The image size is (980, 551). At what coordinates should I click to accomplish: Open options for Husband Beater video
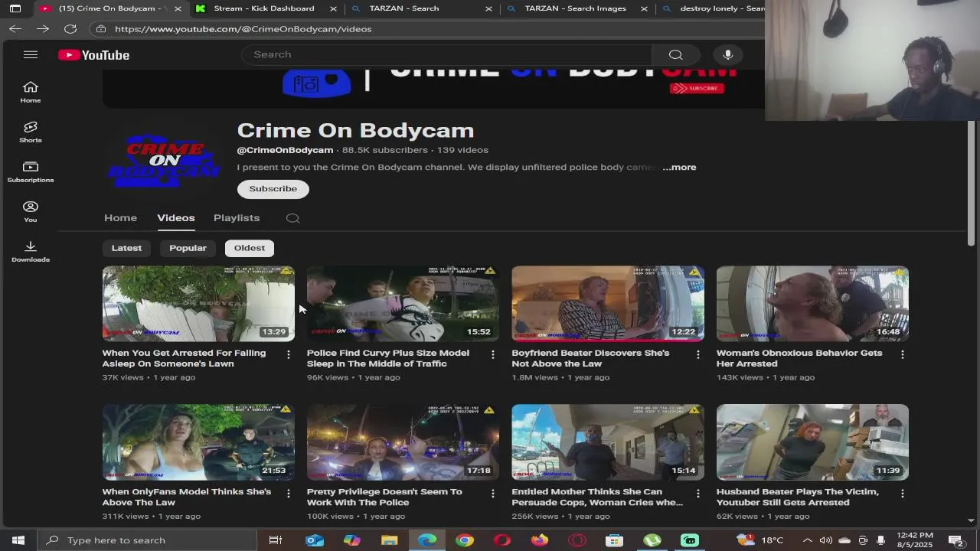[x=903, y=494]
